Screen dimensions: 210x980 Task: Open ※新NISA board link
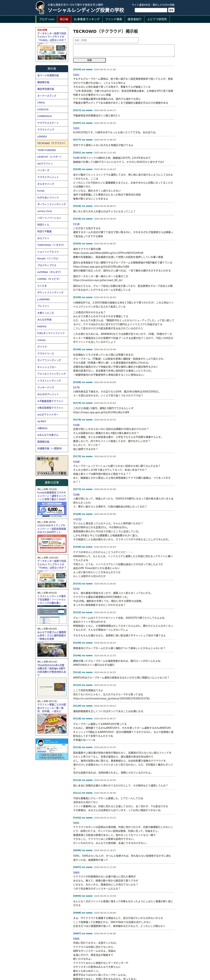(52, 428)
